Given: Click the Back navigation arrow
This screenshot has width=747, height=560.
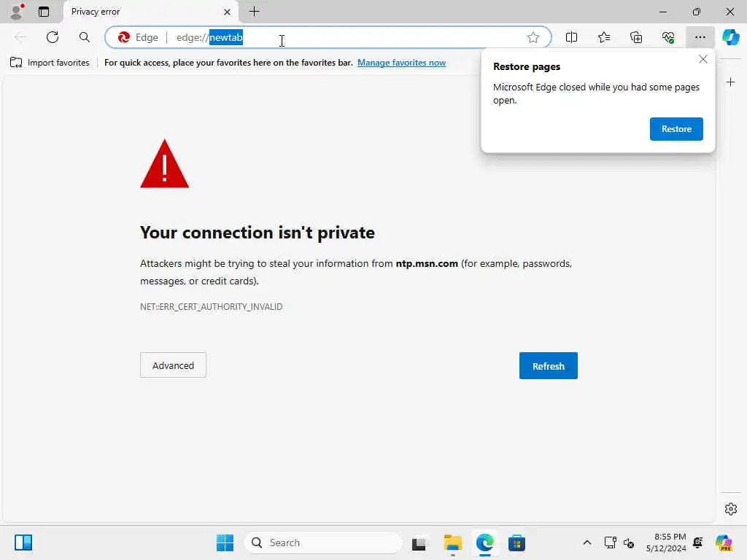Looking at the screenshot, I should 20,37.
